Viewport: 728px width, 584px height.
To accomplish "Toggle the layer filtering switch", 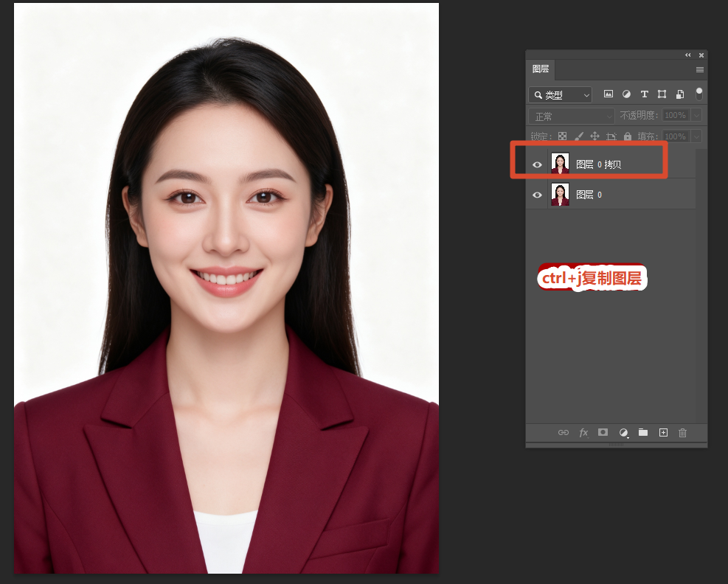I will [699, 94].
